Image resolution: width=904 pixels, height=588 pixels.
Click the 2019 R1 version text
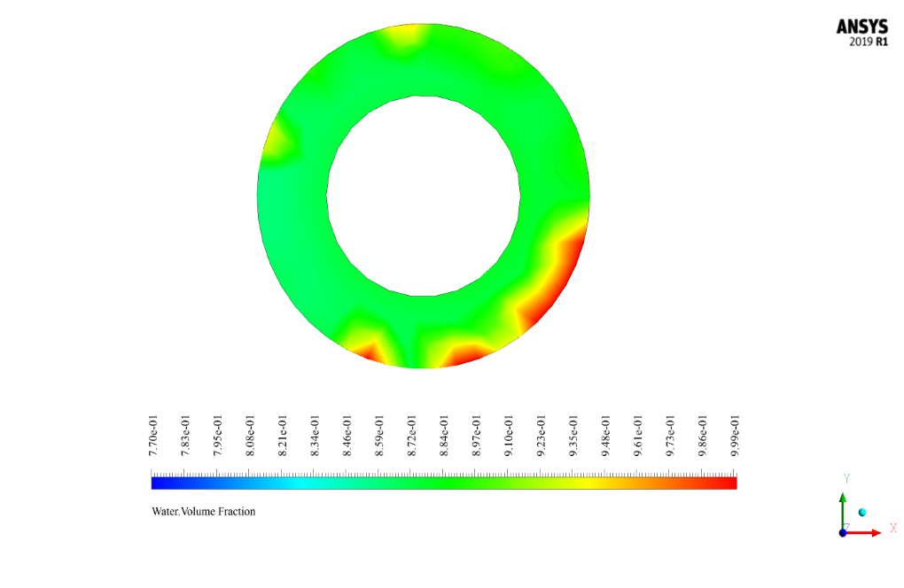coord(868,43)
